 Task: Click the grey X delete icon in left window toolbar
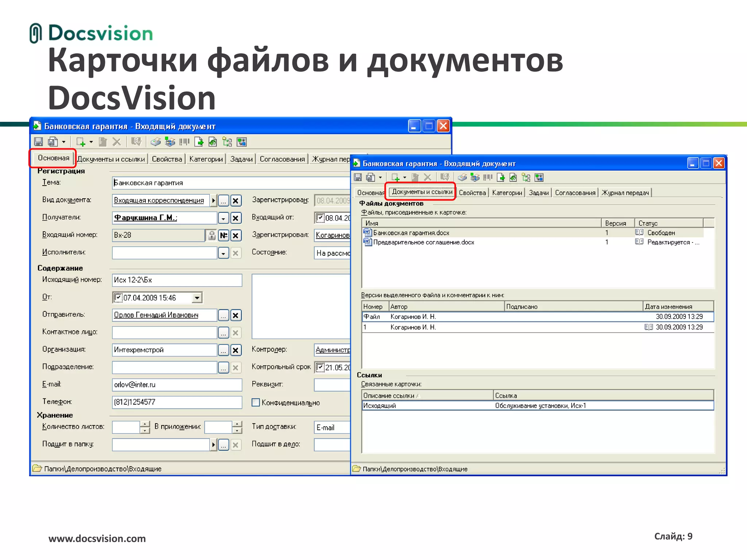pyautogui.click(x=117, y=141)
